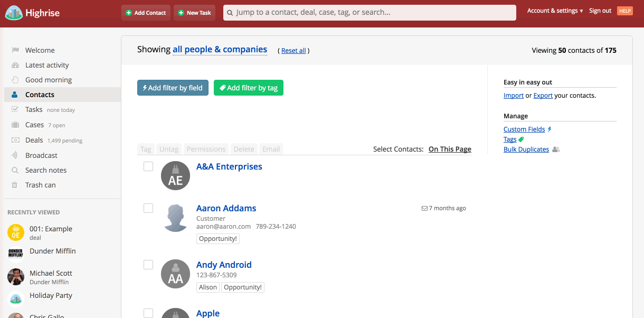The width and height of the screenshot is (644, 318).
Task: Click the Search notes magnifier icon
Action: tap(15, 170)
